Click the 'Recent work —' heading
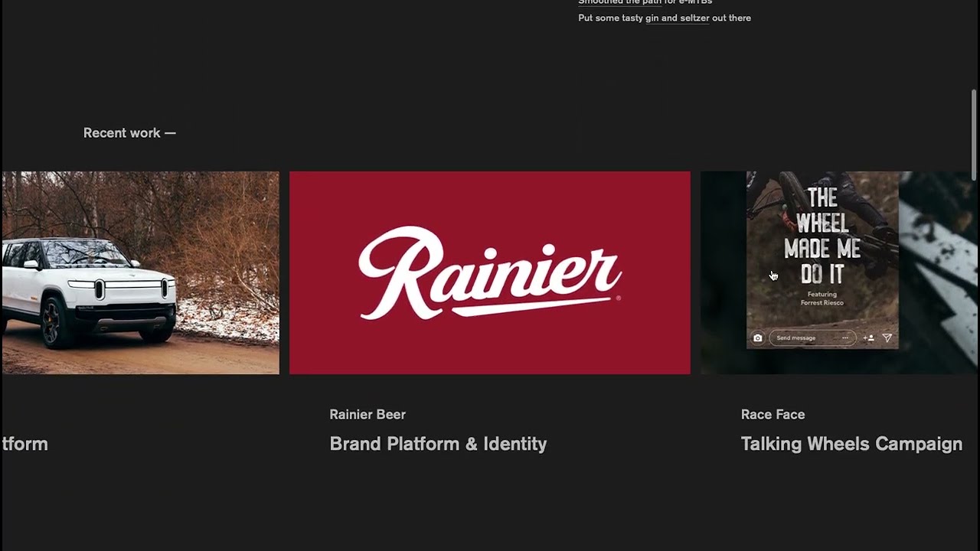The width and height of the screenshot is (980, 551). [x=129, y=133]
